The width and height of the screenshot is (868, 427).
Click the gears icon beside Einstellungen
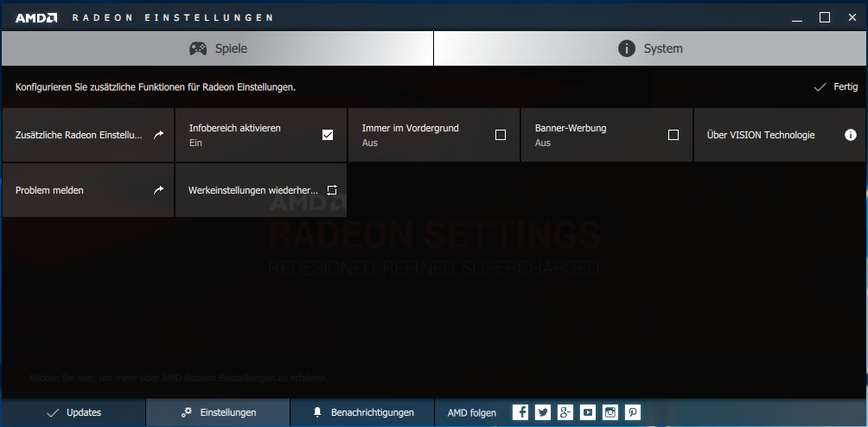coord(187,412)
